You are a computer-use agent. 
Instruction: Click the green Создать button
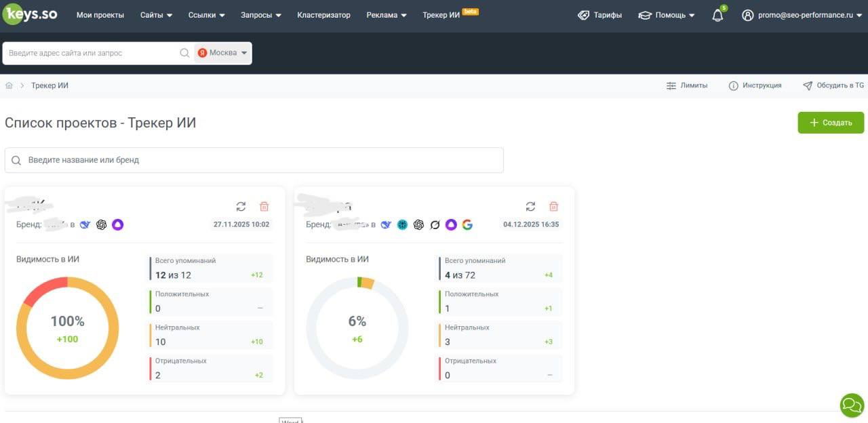click(831, 123)
